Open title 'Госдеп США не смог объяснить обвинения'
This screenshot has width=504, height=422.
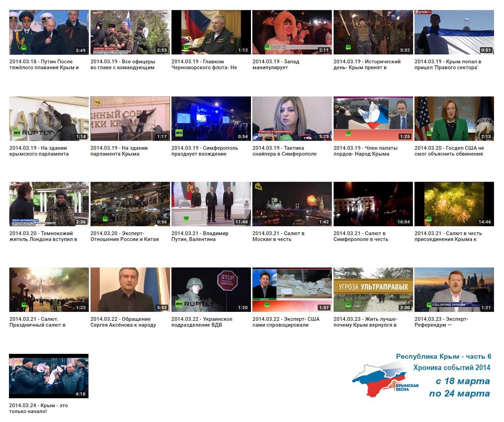tap(449, 151)
